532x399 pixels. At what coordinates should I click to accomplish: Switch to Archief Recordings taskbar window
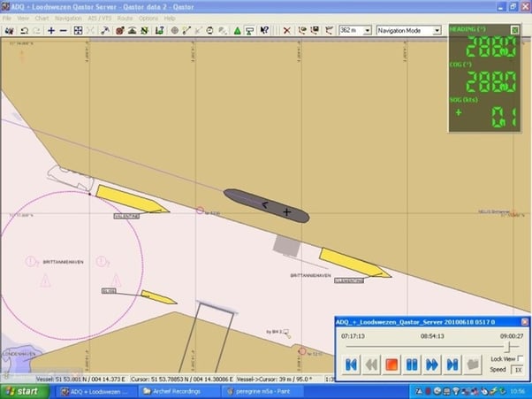[x=175, y=391]
